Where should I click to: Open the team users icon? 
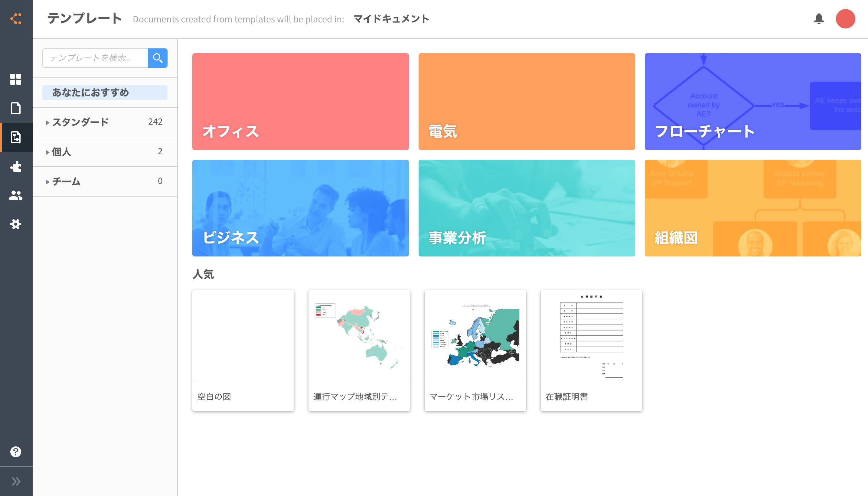click(x=16, y=196)
